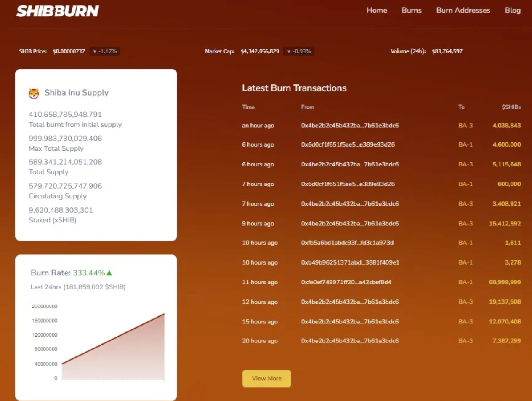This screenshot has height=401, width=532.
Task: Click the 9 hours ago timestamp
Action: tap(258, 223)
